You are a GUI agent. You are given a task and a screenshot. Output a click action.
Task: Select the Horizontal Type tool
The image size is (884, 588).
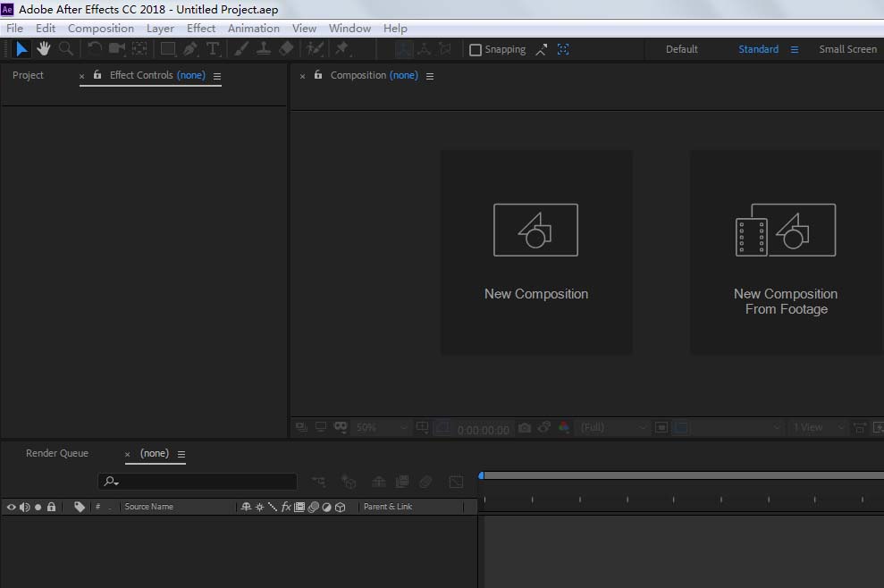click(212, 49)
